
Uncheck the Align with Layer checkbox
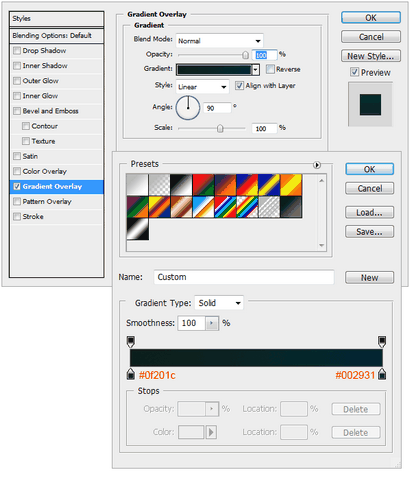click(239, 86)
